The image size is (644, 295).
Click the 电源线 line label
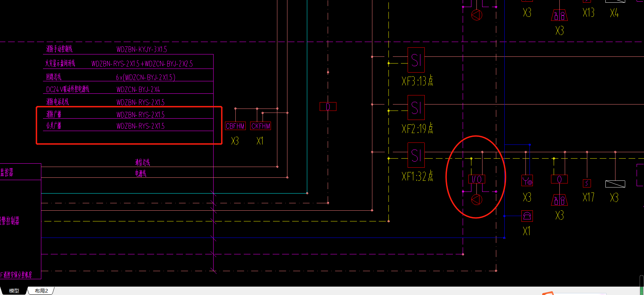coord(141,173)
